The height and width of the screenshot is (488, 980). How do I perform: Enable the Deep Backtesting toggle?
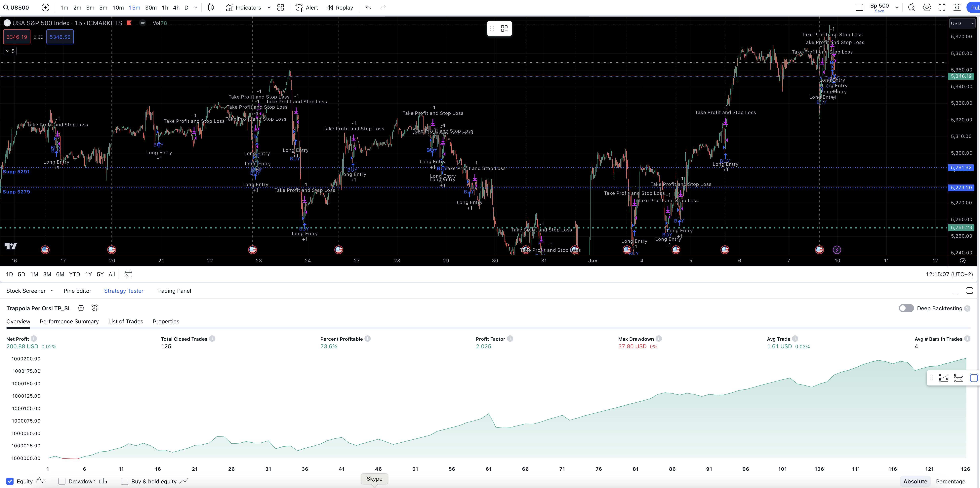[x=906, y=308]
